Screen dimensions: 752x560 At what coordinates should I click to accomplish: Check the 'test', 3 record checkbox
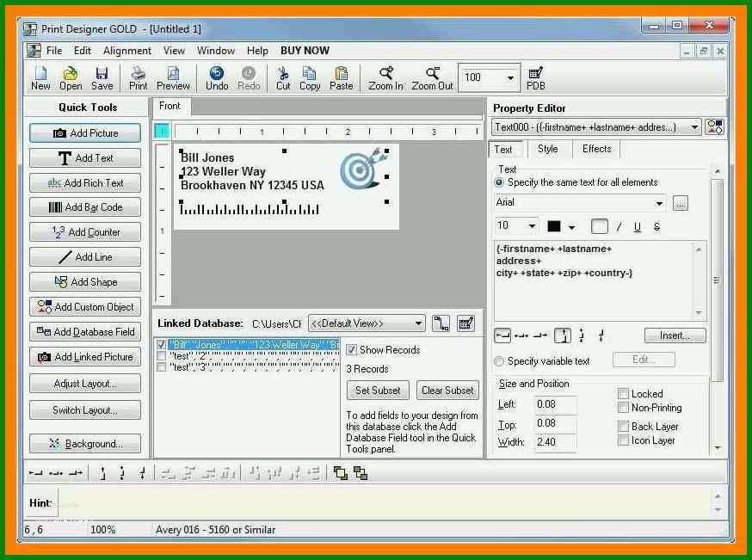pyautogui.click(x=162, y=367)
